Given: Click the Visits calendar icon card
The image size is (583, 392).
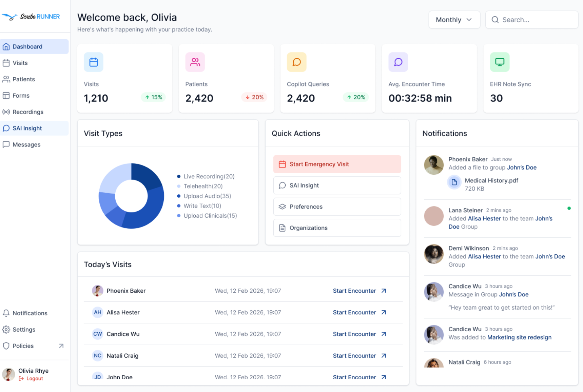Looking at the screenshot, I should tap(94, 62).
